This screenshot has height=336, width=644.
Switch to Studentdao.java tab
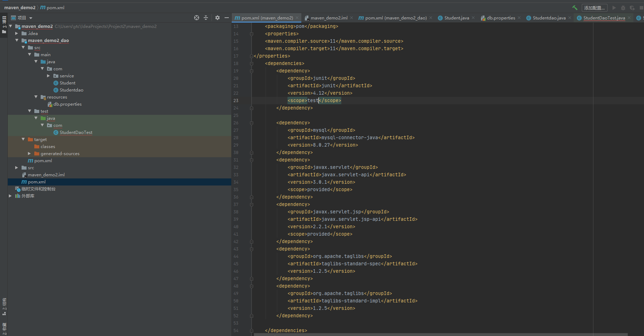coord(549,18)
